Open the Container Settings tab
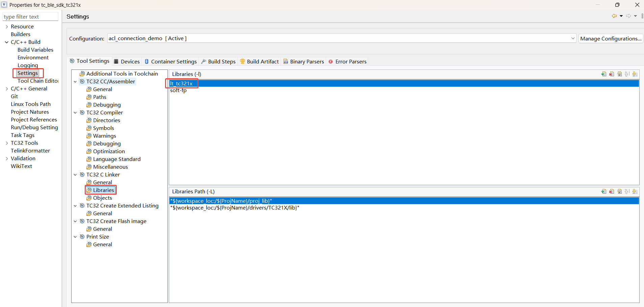 tap(171, 61)
